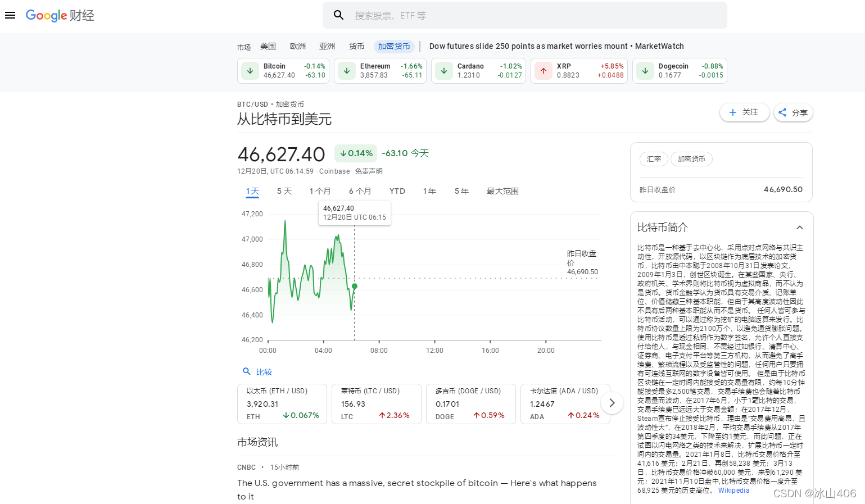Viewport: 865px width, 504px height.
Task: Open the Dogecoin ticker card
Action: click(x=680, y=71)
